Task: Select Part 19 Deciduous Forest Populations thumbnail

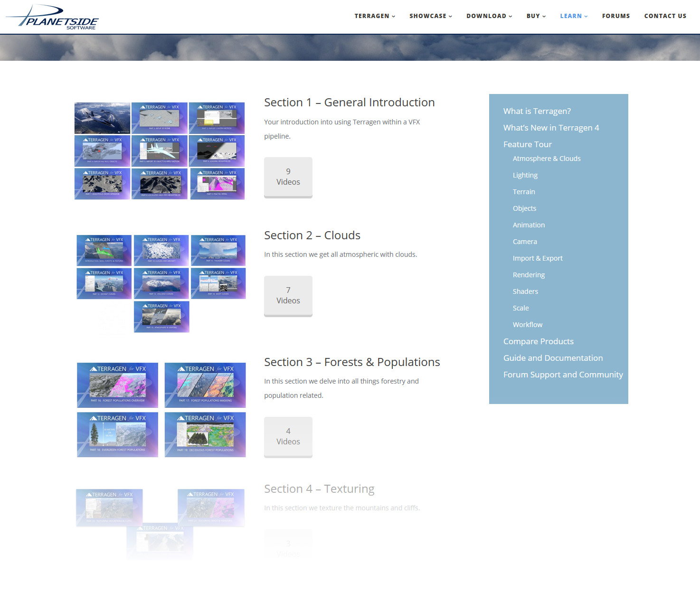Action: (205, 434)
